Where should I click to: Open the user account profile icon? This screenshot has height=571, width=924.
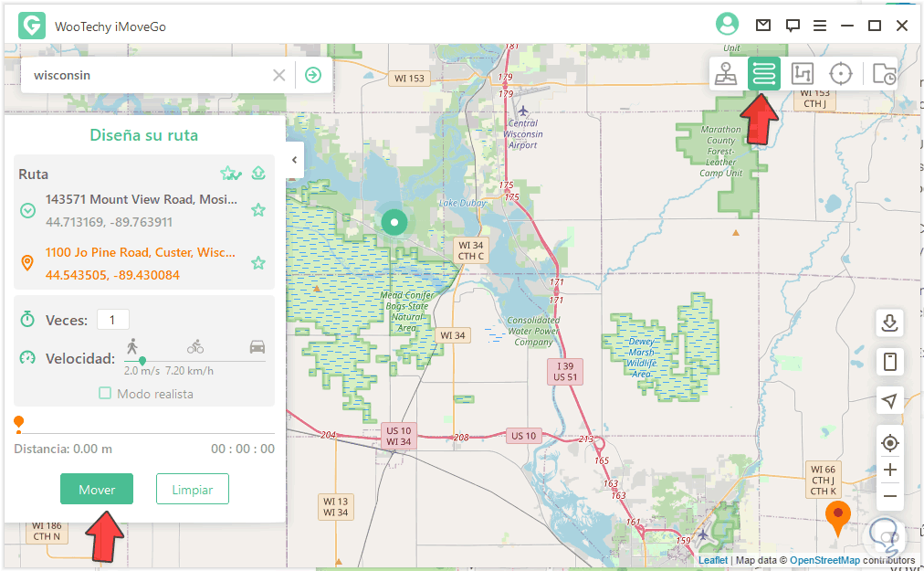[x=727, y=24]
